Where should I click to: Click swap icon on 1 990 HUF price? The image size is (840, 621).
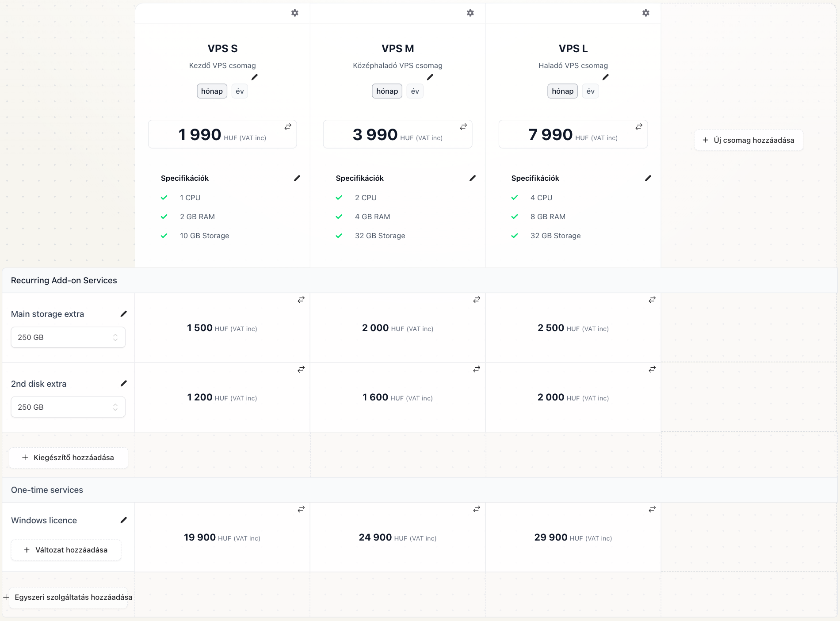click(x=288, y=126)
